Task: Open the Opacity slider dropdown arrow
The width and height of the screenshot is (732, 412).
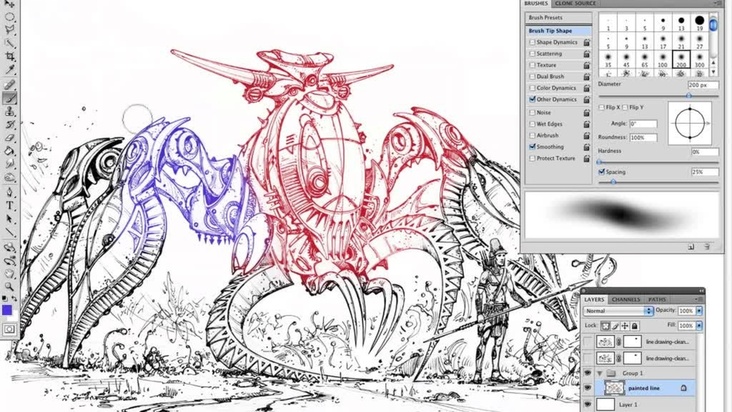Action: point(699,311)
